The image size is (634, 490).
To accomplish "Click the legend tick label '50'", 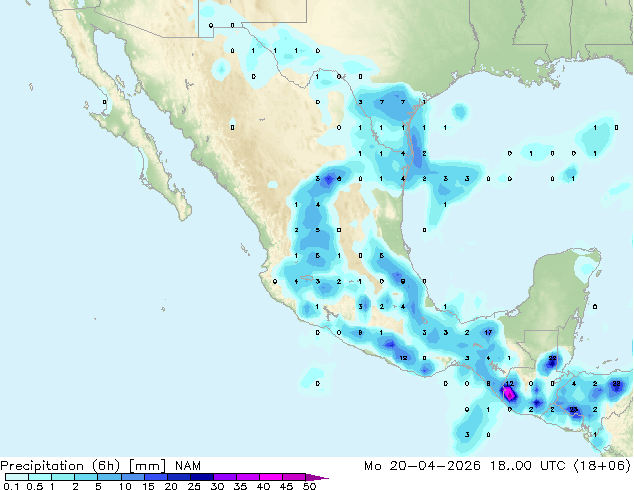I will 309,486.
